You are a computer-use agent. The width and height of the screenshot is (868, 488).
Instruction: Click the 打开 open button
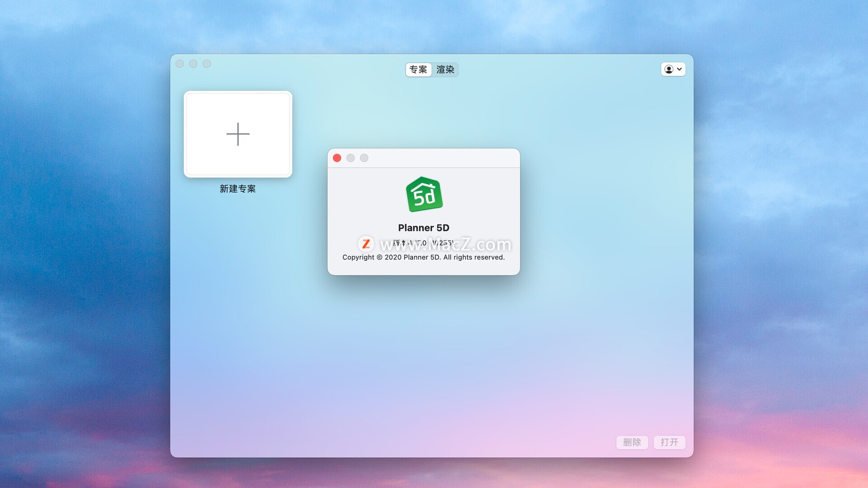click(x=669, y=442)
